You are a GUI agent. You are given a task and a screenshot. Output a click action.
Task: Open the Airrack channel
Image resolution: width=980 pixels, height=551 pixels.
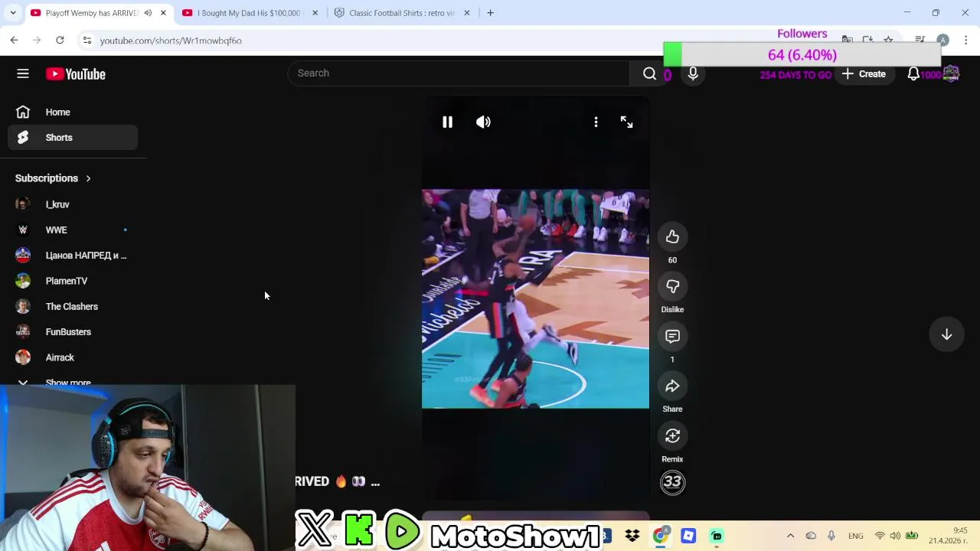[73, 357]
